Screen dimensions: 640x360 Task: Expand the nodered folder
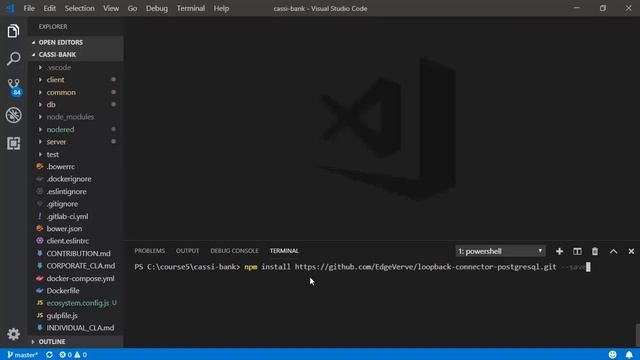click(76, 129)
